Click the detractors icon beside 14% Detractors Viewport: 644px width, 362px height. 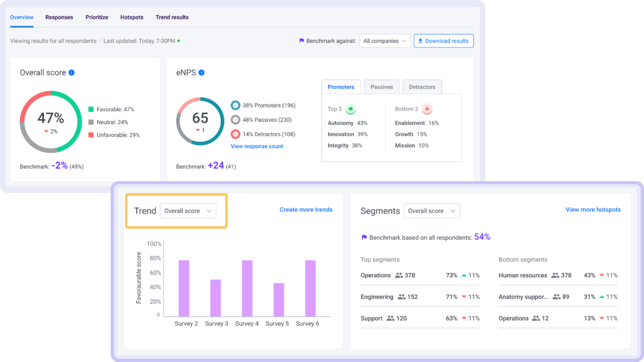pyautogui.click(x=235, y=134)
